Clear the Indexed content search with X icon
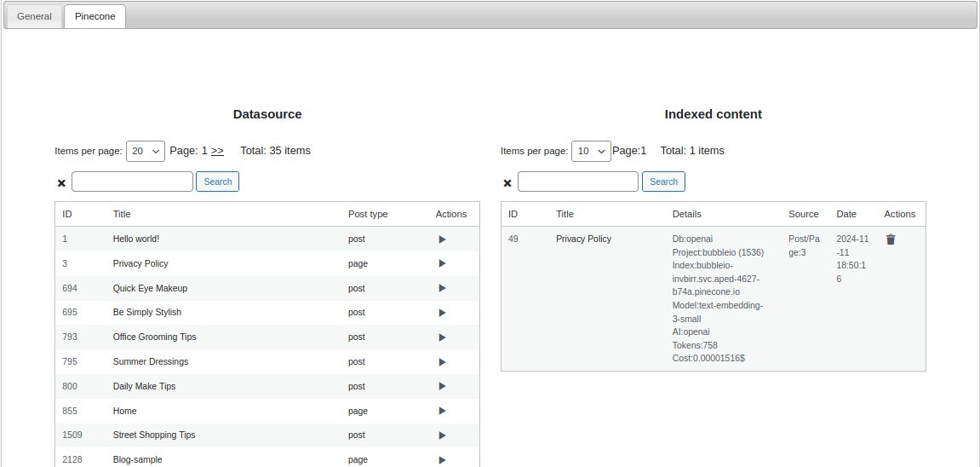The height and width of the screenshot is (467, 980). (507, 183)
